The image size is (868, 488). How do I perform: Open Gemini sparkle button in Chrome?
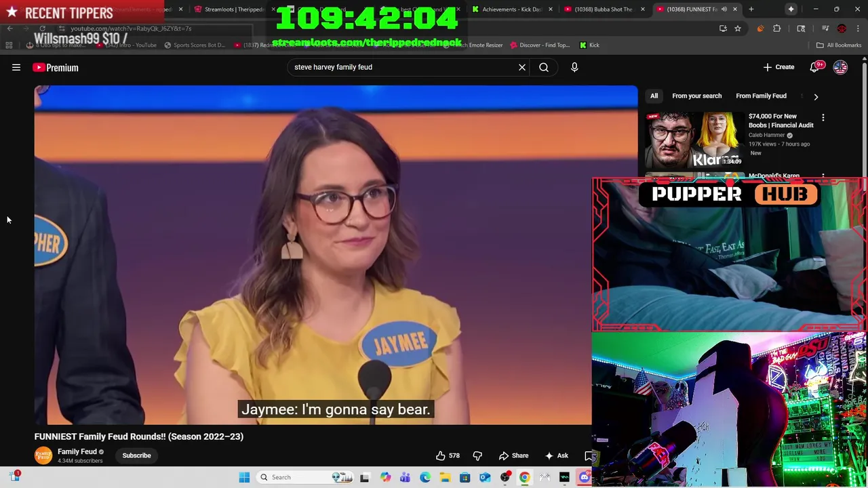(x=791, y=9)
